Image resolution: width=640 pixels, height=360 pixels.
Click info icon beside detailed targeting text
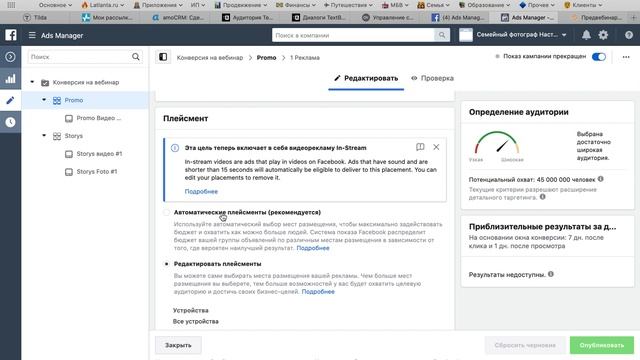click(x=542, y=197)
